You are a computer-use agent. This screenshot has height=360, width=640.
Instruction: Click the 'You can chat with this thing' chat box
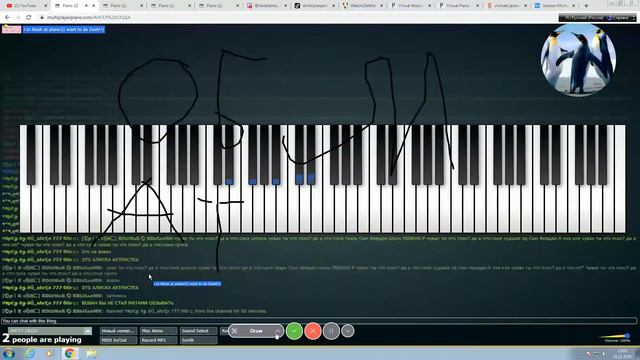click(x=318, y=321)
